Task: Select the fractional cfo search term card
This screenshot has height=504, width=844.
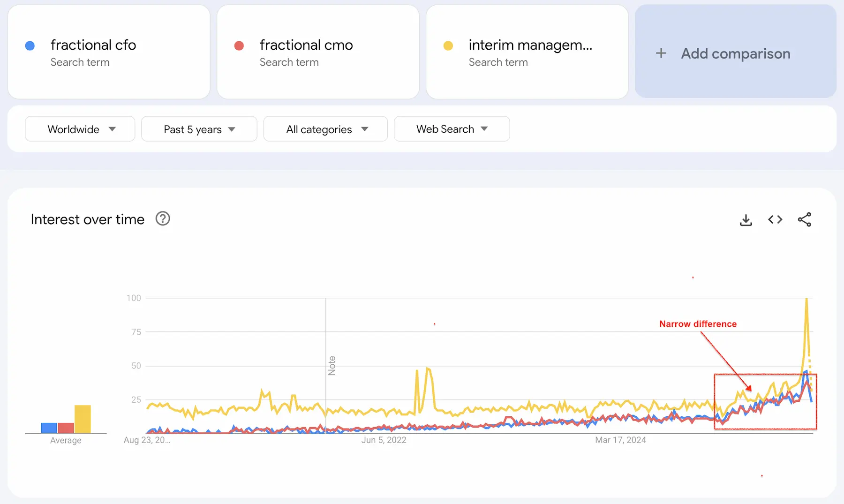Action: [109, 52]
